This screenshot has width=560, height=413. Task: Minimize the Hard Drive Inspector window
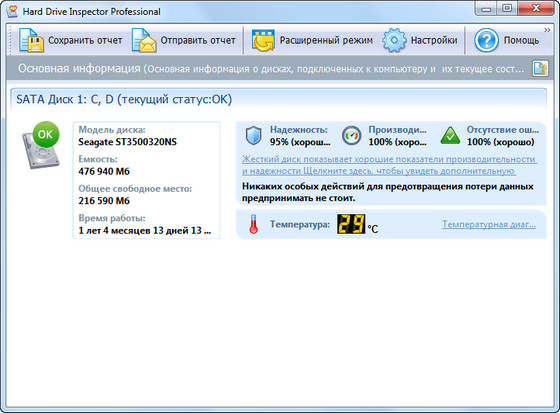[x=486, y=9]
